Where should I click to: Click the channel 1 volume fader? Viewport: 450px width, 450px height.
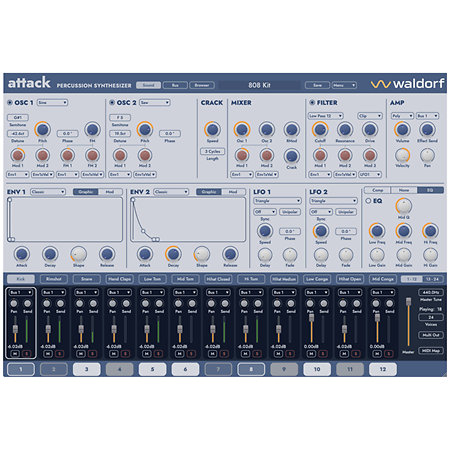click(x=15, y=329)
